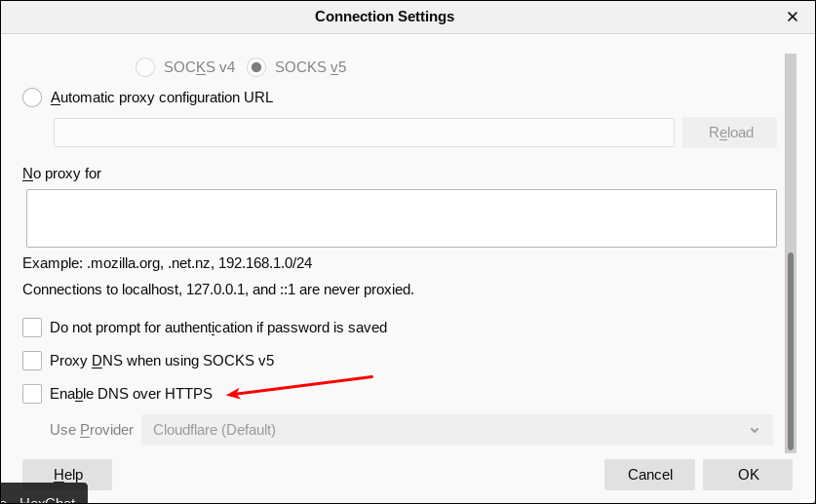Click the dialog's vertical scrollbar thumb

791,351
